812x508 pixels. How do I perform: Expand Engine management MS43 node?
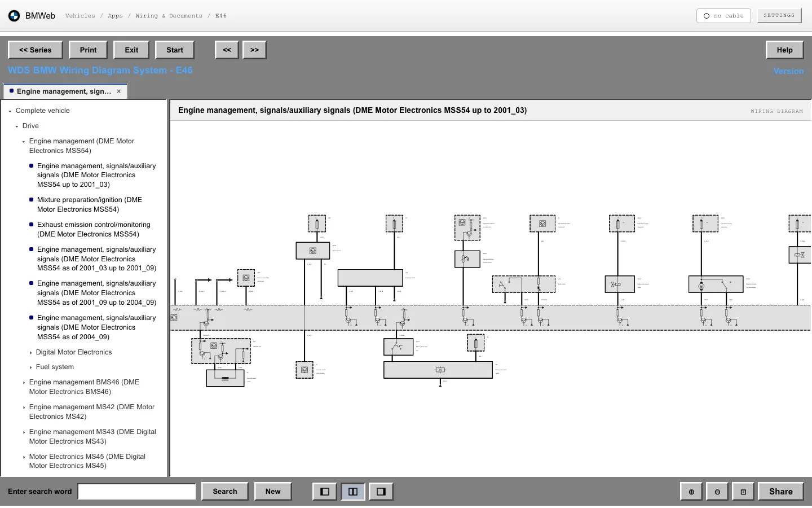pos(24,432)
